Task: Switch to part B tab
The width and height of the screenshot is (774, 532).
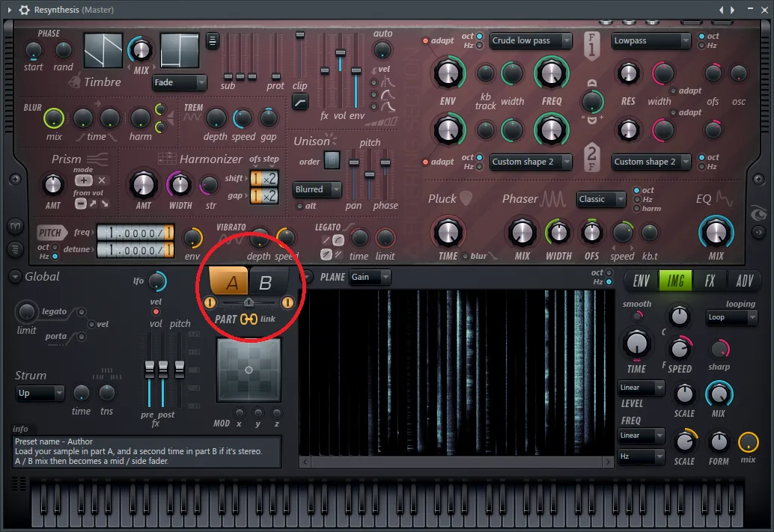Action: (268, 282)
